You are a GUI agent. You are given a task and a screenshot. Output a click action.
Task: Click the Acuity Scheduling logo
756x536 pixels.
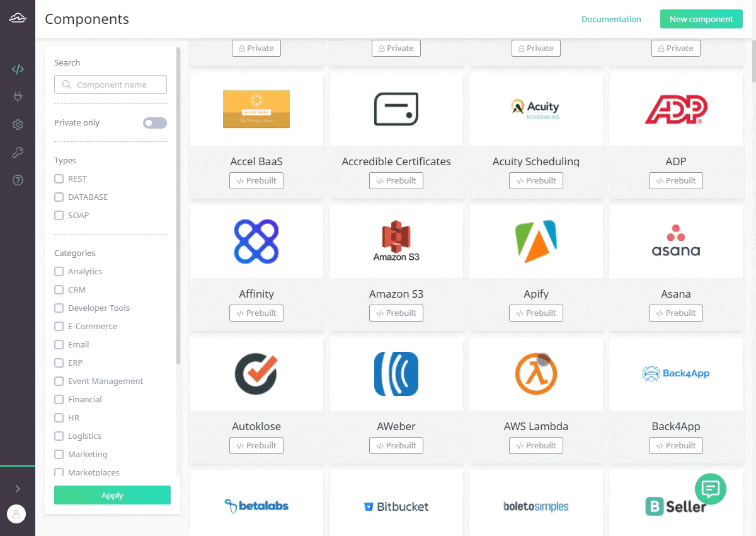[x=536, y=109]
